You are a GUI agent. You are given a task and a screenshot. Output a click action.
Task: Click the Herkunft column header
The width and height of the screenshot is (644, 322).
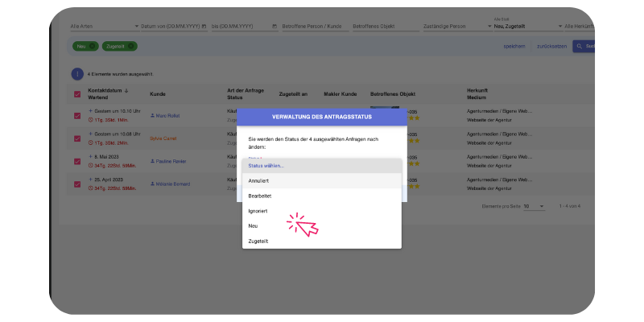(x=477, y=90)
